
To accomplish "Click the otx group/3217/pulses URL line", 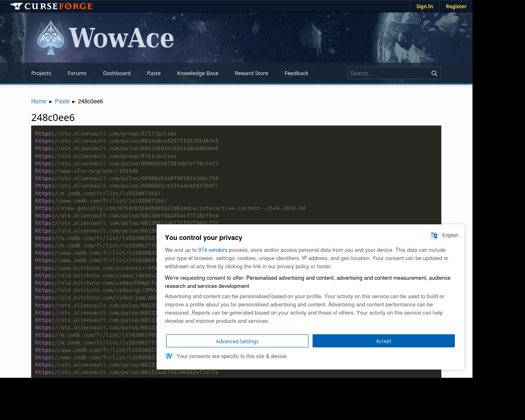I will tap(106, 134).
